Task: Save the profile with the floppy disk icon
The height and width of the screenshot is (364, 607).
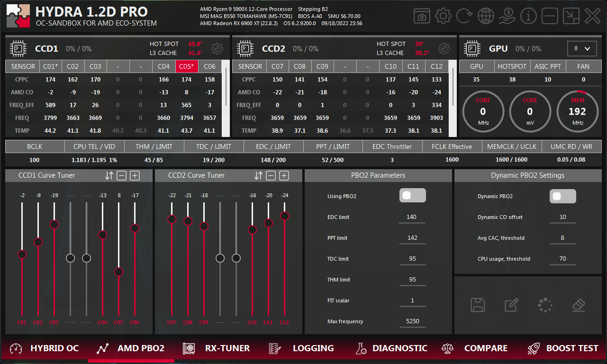Action: point(478,305)
